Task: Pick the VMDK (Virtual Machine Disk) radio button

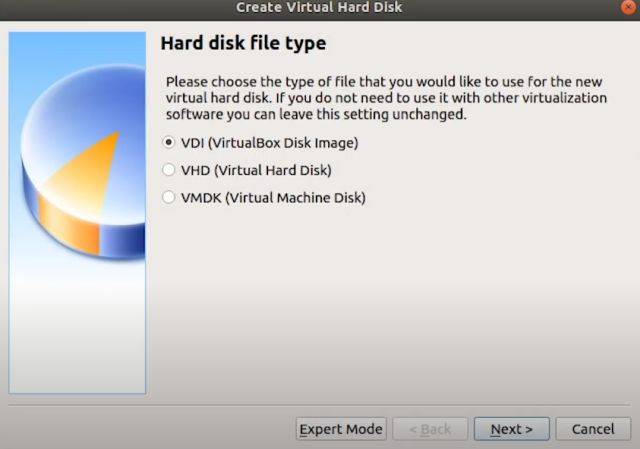Action: tap(168, 198)
